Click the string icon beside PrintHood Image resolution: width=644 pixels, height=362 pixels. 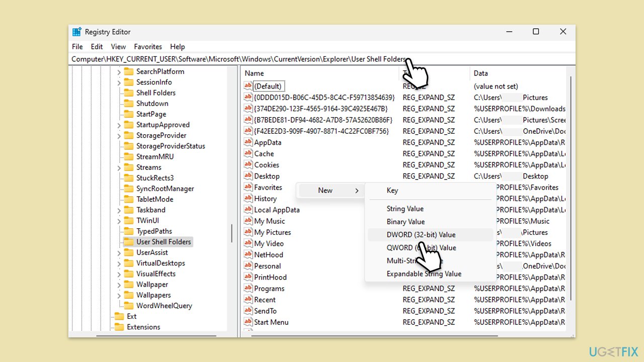point(248,277)
